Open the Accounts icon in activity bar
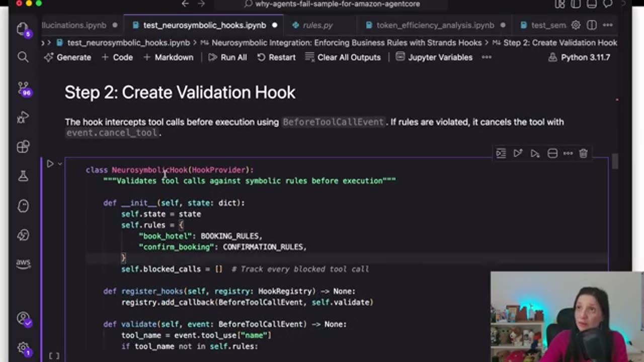Screen dimensions: 644x362 (23, 318)
